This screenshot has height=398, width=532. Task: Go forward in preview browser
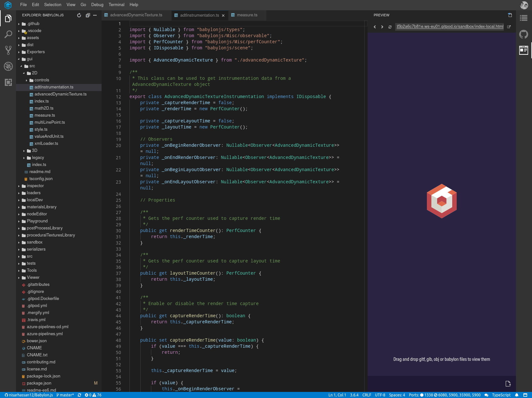(382, 27)
